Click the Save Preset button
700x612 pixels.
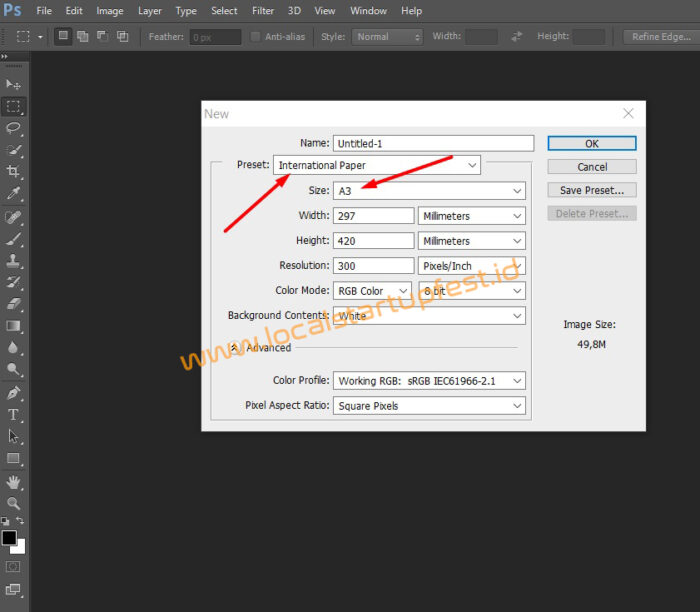(592, 190)
